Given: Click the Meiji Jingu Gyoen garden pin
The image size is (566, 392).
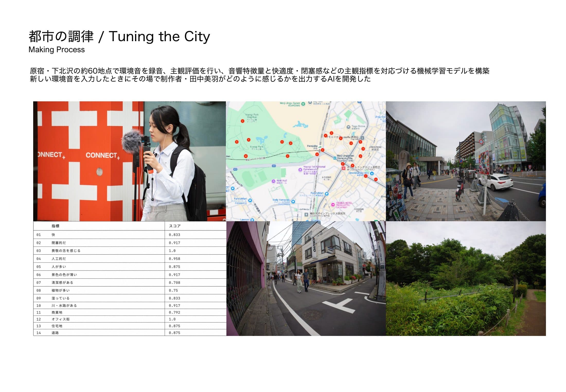Looking at the screenshot, I should pos(303,104).
